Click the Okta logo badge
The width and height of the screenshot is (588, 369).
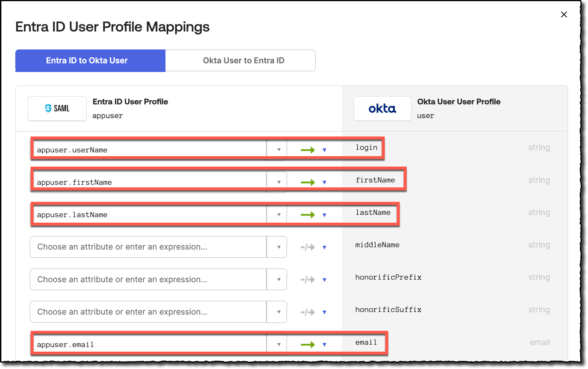(382, 108)
